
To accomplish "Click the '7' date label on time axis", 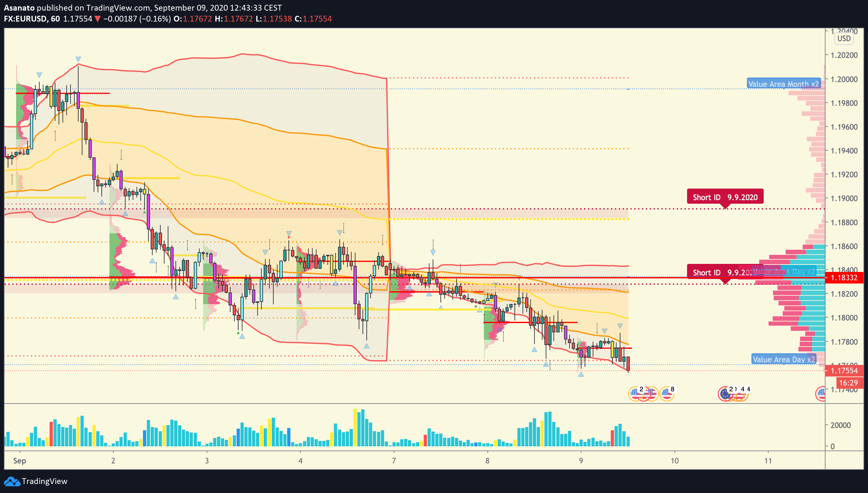I will pos(394,461).
